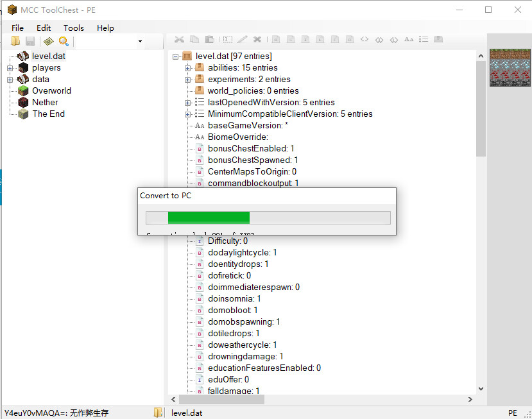Click the horizontal scrollbar right arrow
Viewport: 532px width, 419px height.
point(470,399)
